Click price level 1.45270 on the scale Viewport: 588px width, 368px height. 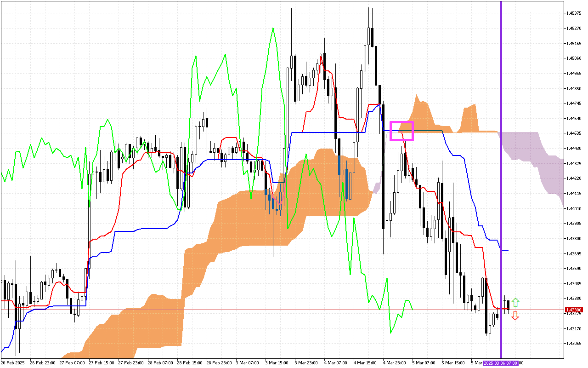574,29
